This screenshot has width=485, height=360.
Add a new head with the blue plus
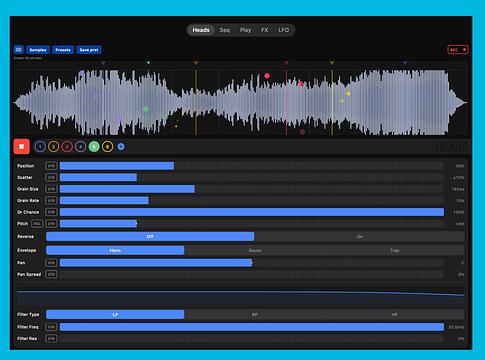click(x=121, y=147)
